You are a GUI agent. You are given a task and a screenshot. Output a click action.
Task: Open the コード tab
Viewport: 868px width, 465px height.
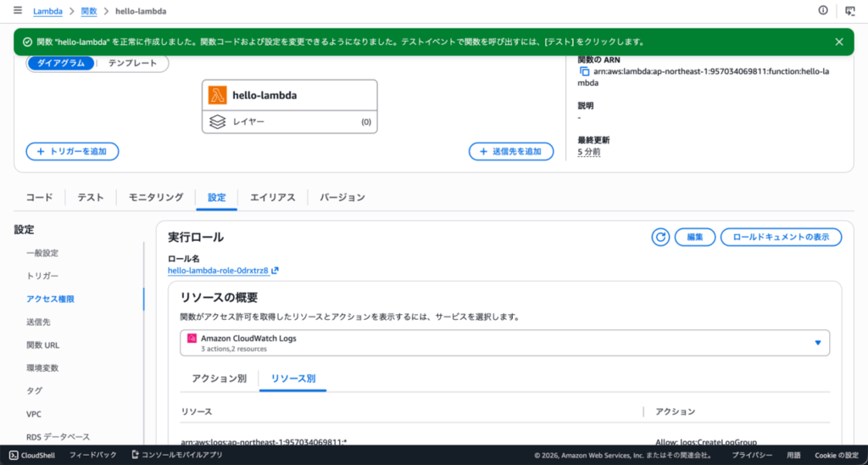click(x=40, y=198)
